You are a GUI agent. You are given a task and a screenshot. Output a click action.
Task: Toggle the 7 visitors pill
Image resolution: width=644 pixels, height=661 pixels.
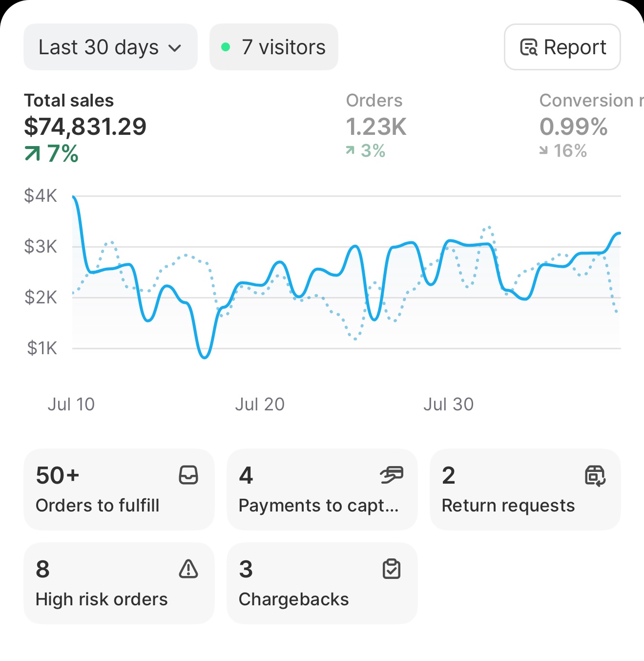(273, 46)
